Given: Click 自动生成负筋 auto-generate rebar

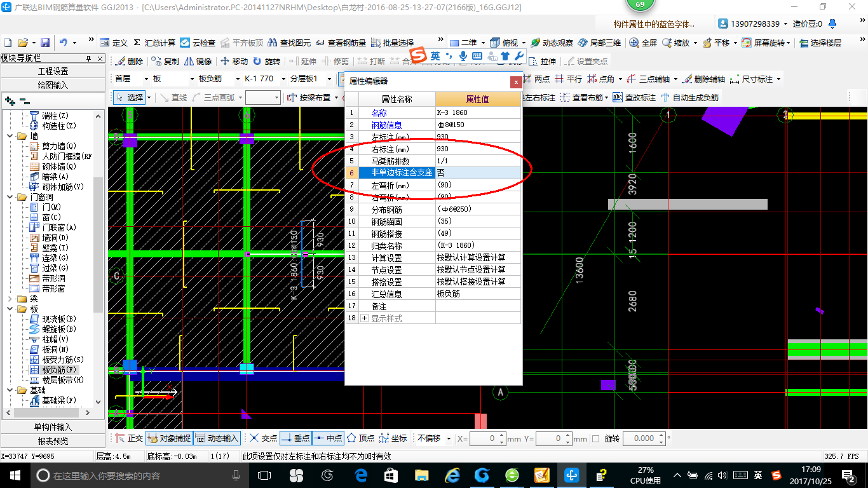Looking at the screenshot, I should (690, 98).
